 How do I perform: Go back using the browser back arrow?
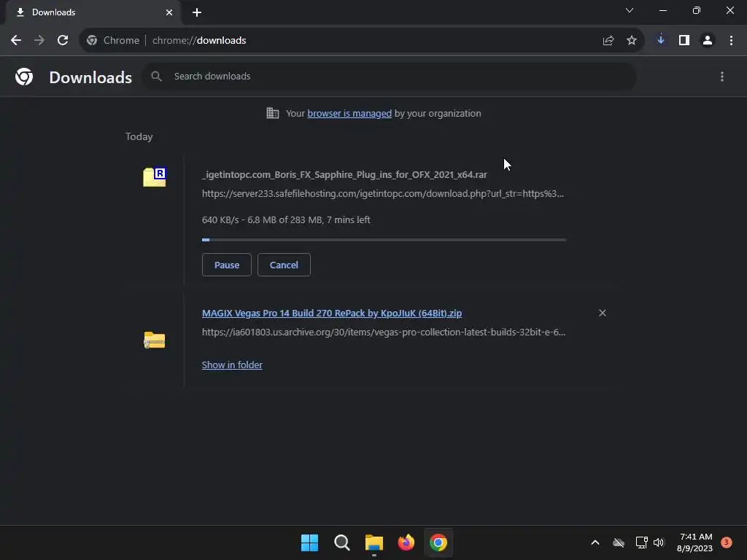pos(16,41)
